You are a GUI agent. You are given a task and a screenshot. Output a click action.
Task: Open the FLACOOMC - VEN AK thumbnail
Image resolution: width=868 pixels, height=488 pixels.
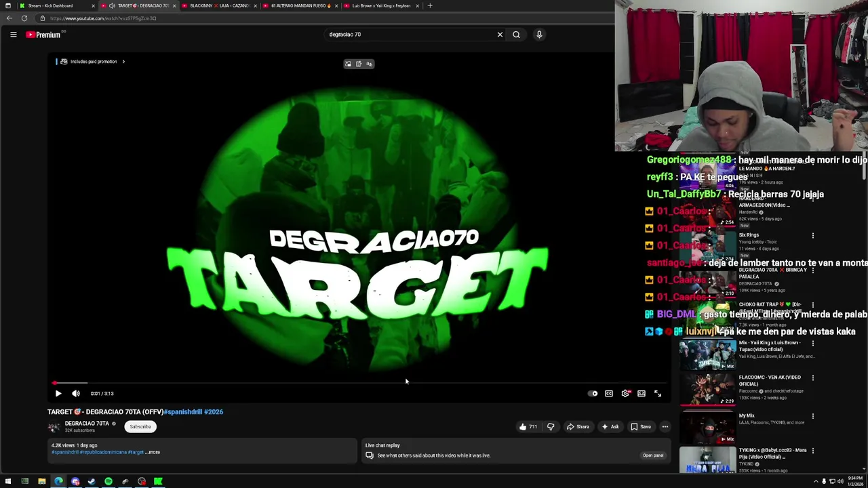pos(707,390)
